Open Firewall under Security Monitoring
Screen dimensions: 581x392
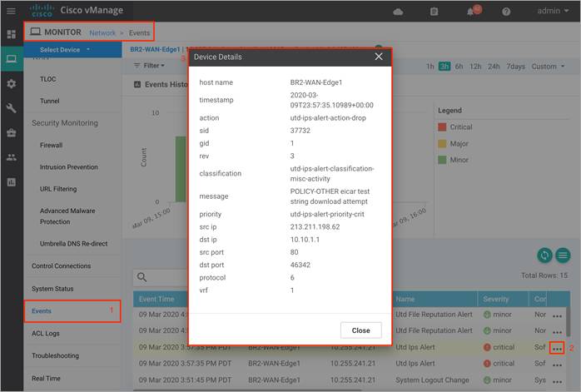tap(51, 145)
